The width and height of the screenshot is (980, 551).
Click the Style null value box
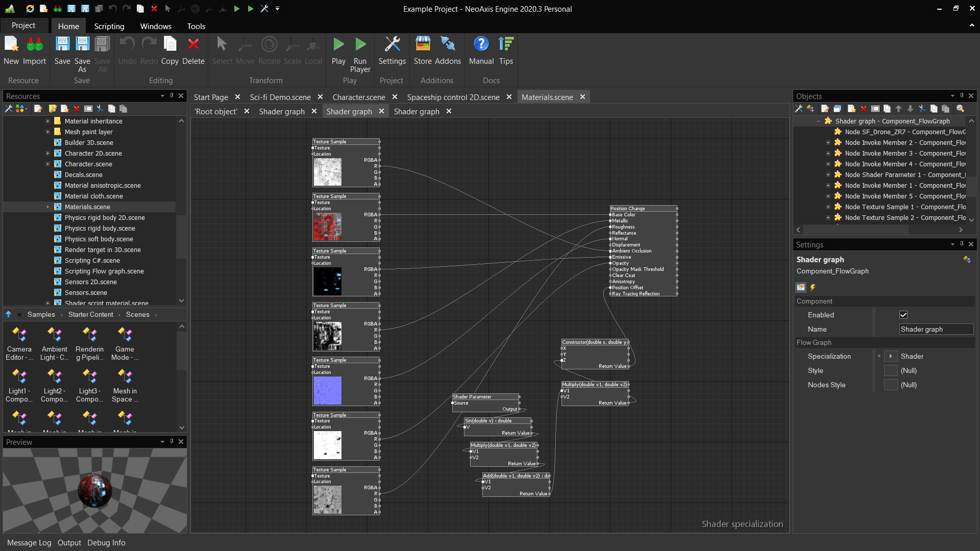tap(891, 371)
